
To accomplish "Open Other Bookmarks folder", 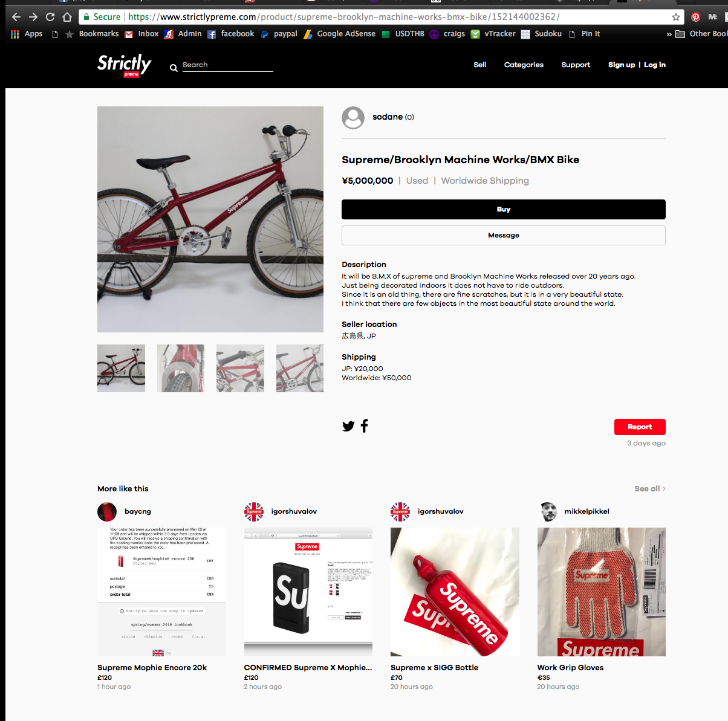I will [x=701, y=34].
